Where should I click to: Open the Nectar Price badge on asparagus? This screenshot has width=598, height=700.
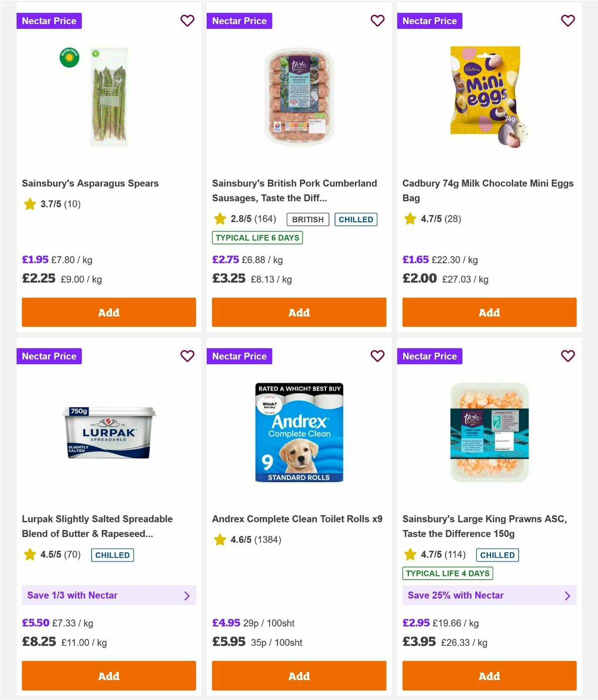click(x=49, y=21)
